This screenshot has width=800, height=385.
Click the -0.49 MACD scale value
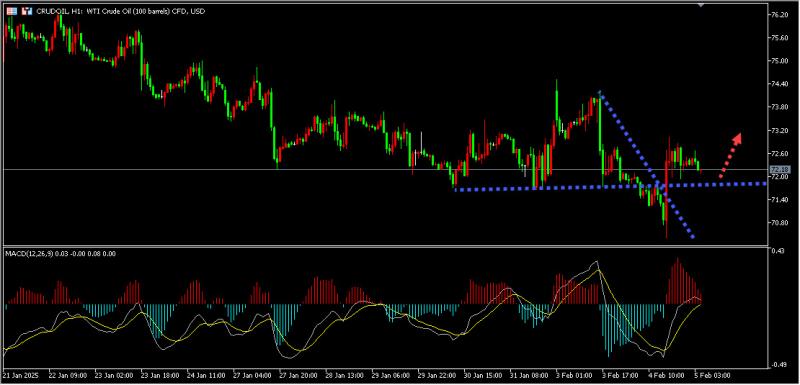point(778,365)
